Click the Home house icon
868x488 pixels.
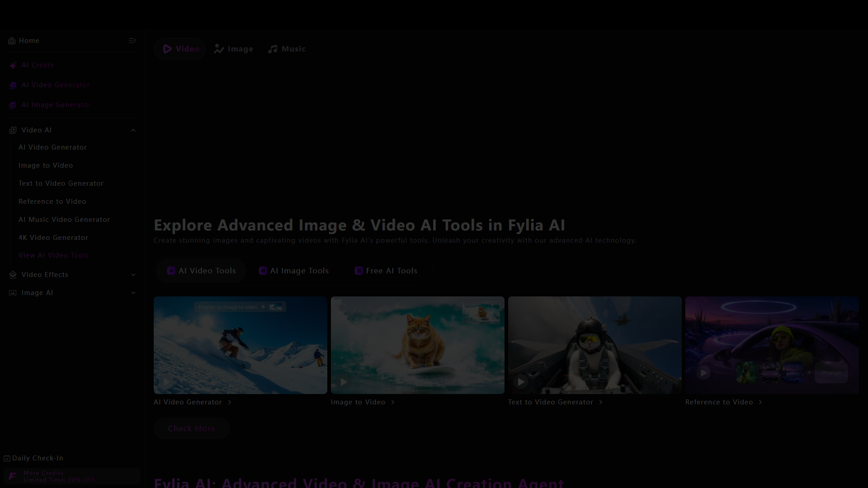pyautogui.click(x=12, y=41)
